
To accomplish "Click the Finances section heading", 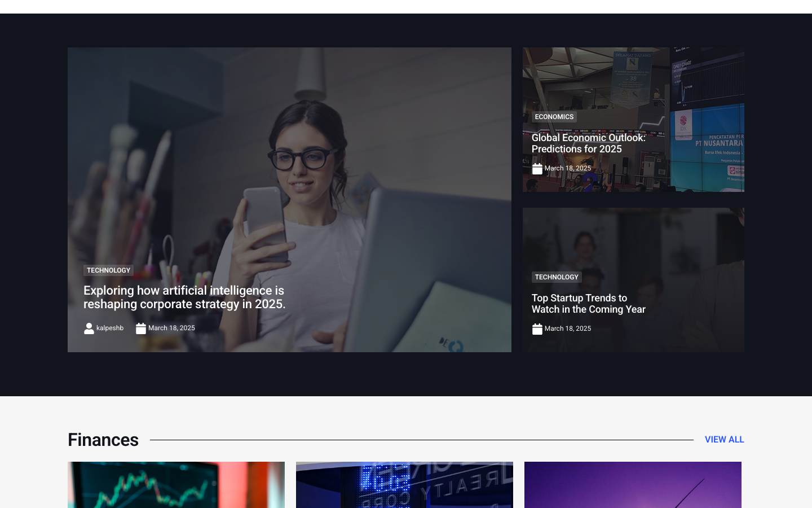I will pos(103,440).
